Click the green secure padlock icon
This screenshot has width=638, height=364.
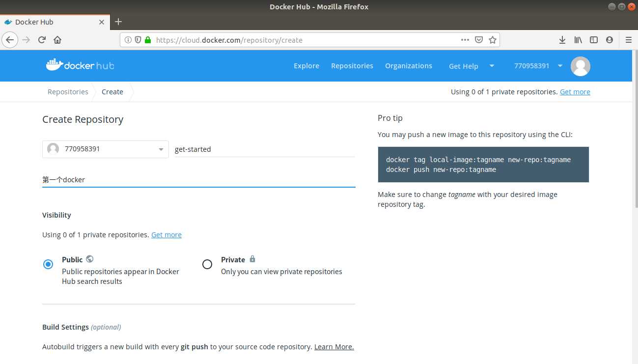(147, 40)
